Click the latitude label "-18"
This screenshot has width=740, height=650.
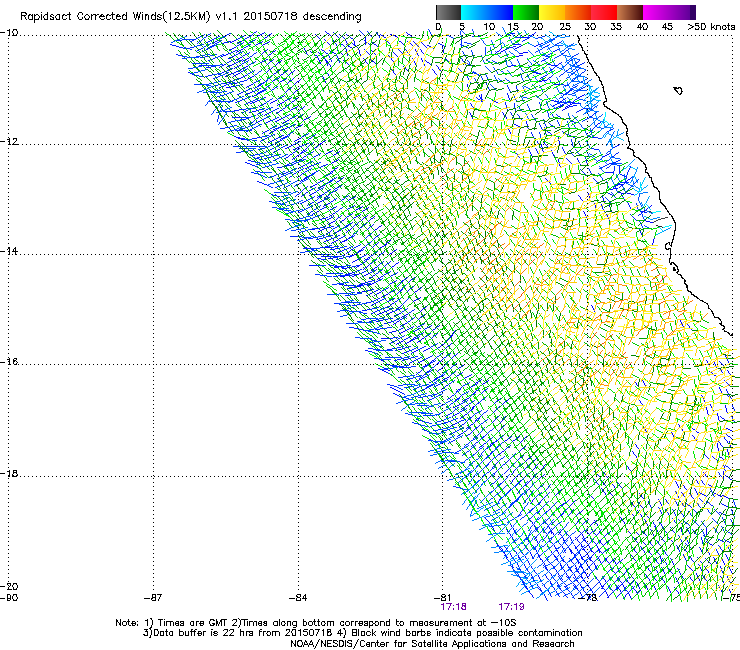[x=9, y=473]
